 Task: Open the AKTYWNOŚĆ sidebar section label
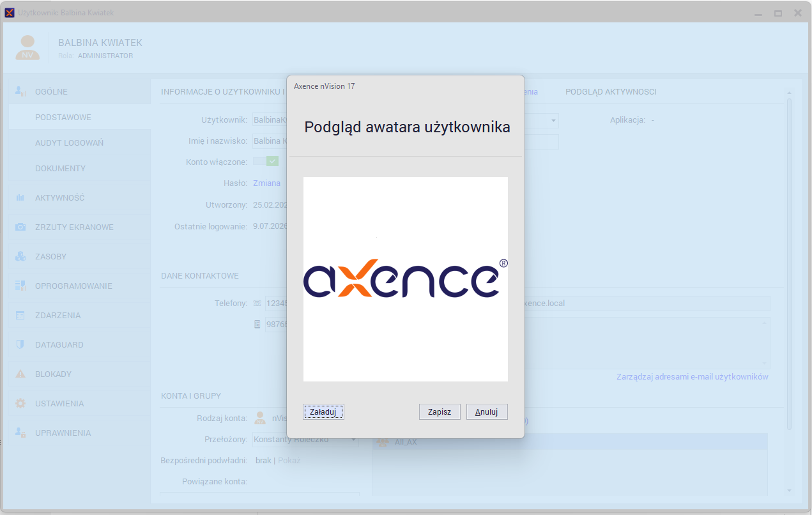[x=60, y=198]
